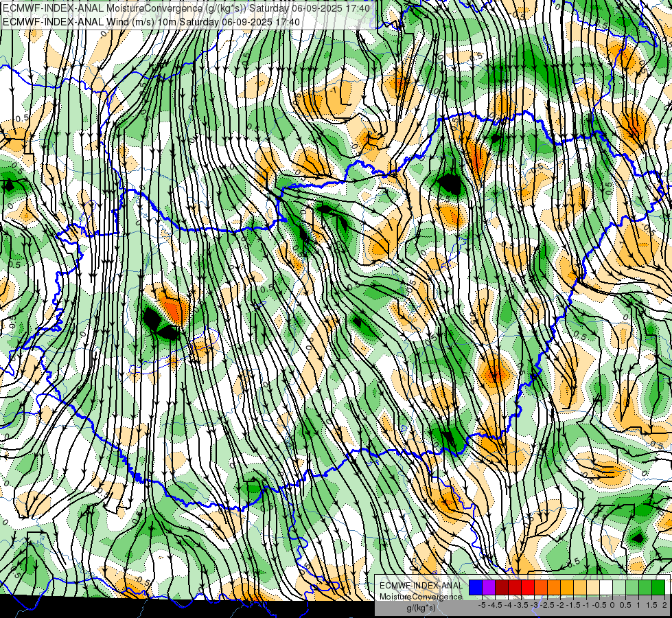The height and width of the screenshot is (618, 672).
Task: Click the legend swatch between -1.5 and -1
Action: tap(580, 587)
